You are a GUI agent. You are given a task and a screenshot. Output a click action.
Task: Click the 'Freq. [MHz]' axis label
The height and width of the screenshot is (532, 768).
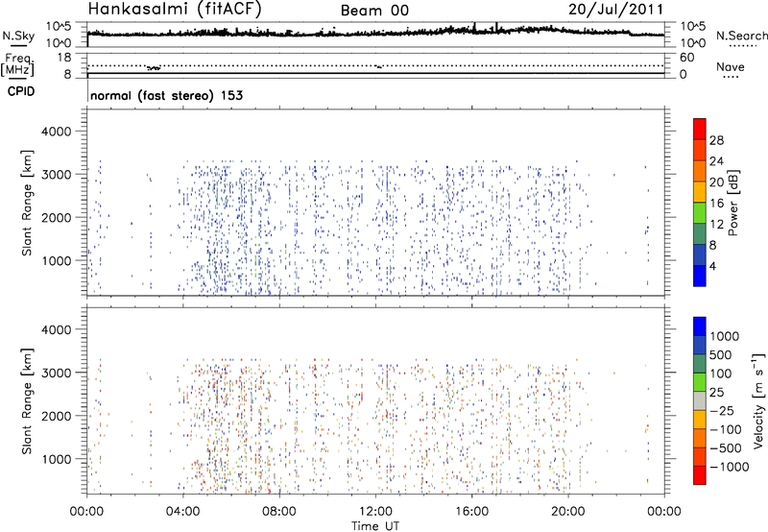point(18,64)
